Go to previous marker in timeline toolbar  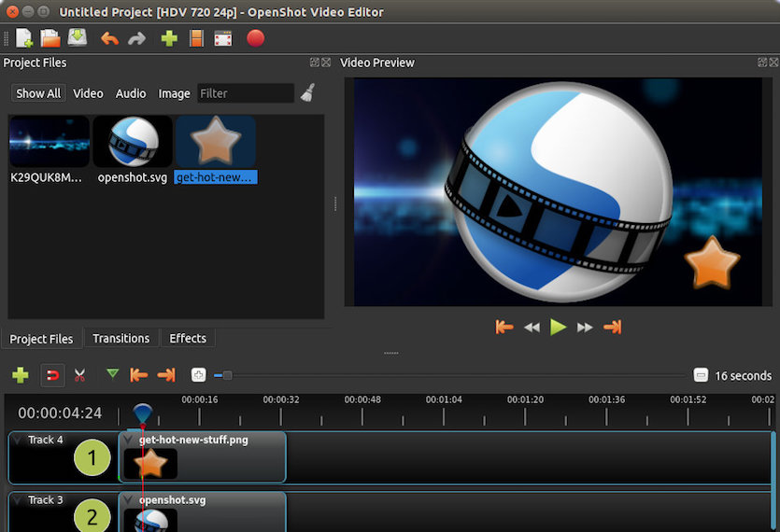point(138,375)
